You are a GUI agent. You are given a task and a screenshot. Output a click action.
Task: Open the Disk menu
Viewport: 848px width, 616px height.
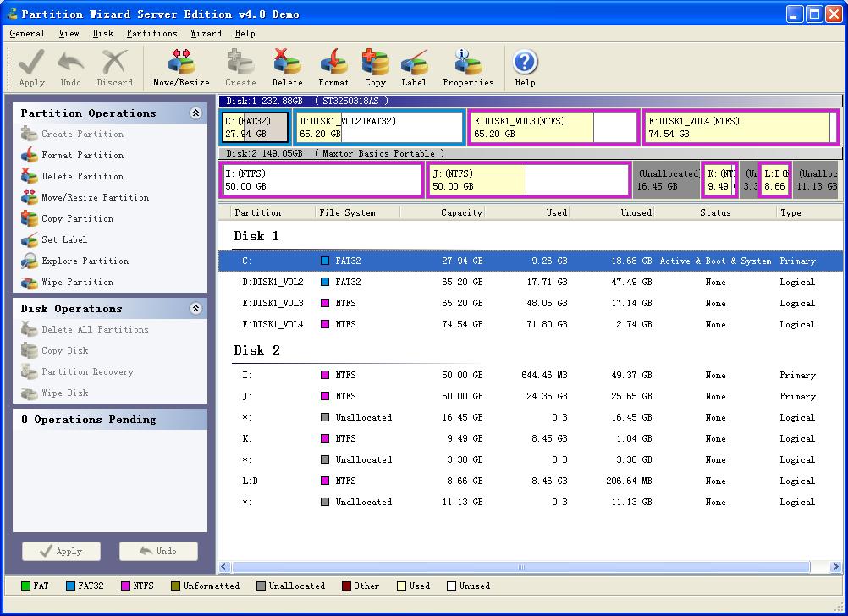[103, 34]
